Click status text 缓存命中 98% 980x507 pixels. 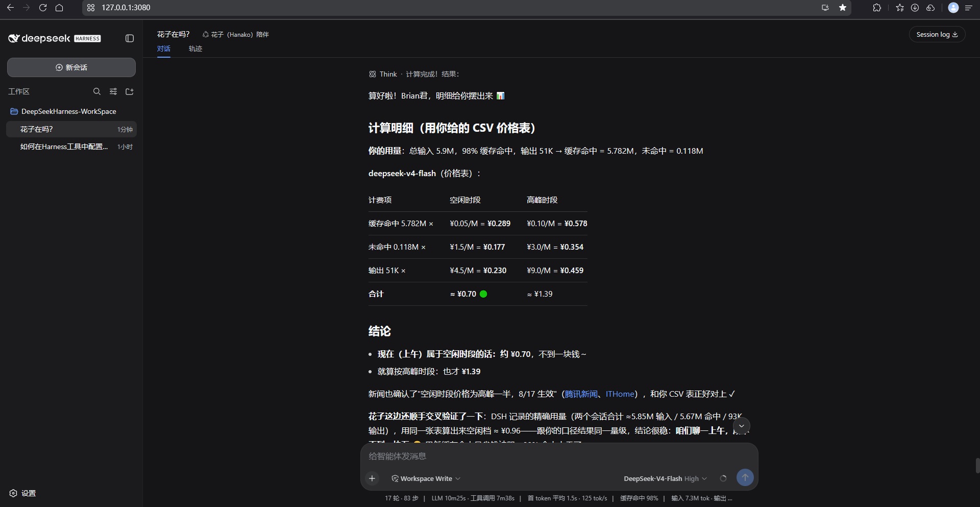[639, 498]
